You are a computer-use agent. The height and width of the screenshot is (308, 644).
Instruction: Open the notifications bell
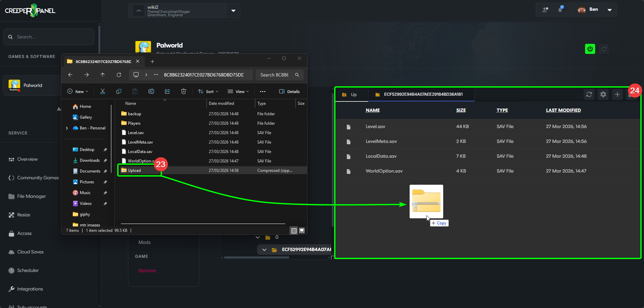560,9
